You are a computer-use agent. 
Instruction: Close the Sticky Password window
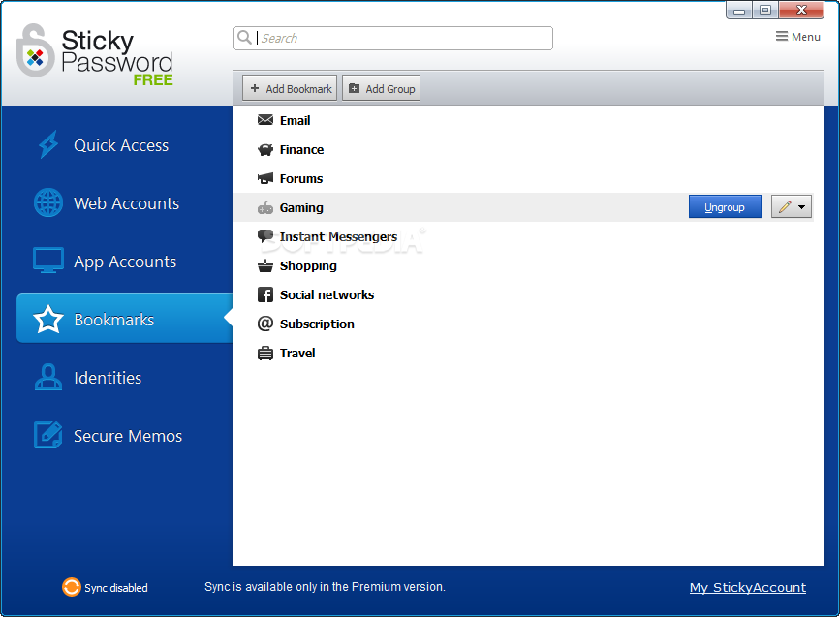(801, 10)
